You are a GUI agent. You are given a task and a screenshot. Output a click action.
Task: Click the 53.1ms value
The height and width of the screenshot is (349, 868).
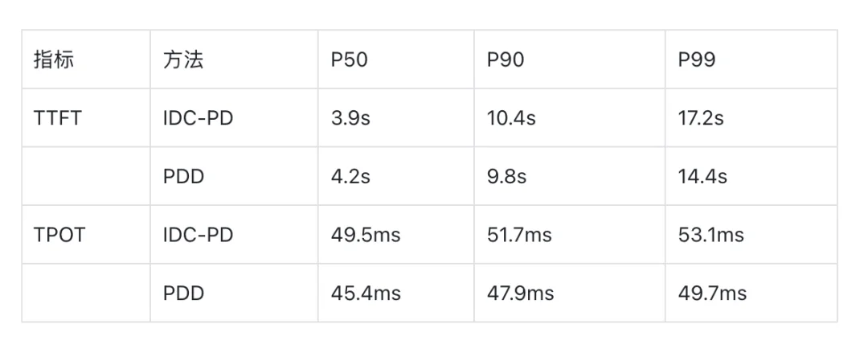click(710, 235)
